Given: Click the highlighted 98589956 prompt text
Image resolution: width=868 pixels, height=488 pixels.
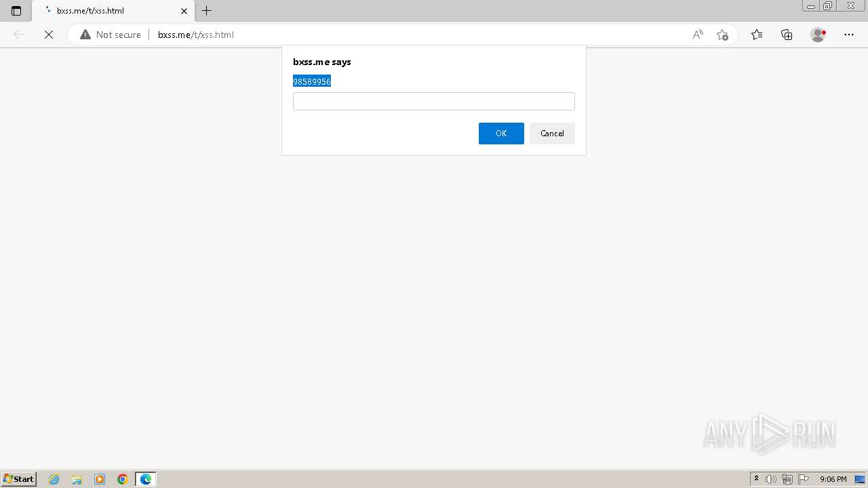Looking at the screenshot, I should pyautogui.click(x=312, y=81).
